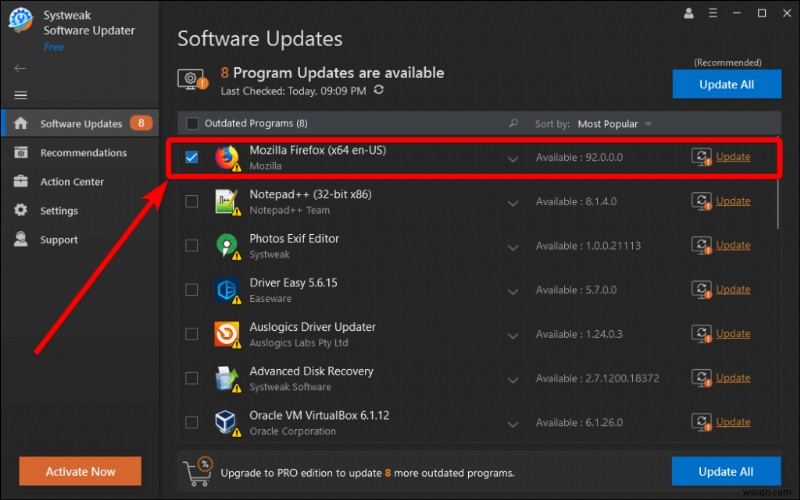Check the Driver Easy 5.6.15 checkbox

[192, 290]
